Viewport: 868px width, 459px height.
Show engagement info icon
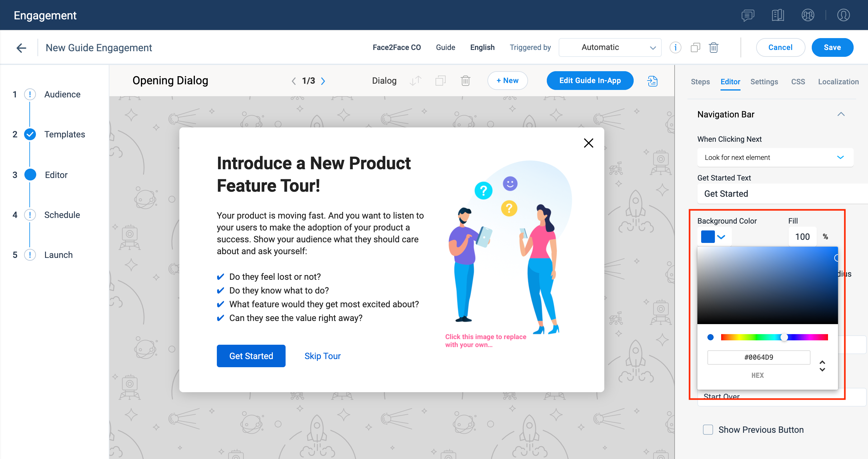(675, 47)
